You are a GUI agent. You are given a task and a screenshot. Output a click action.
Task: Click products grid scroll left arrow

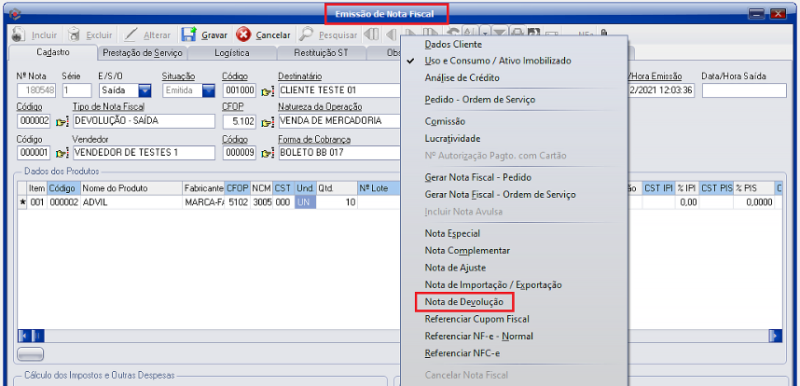click(24, 336)
